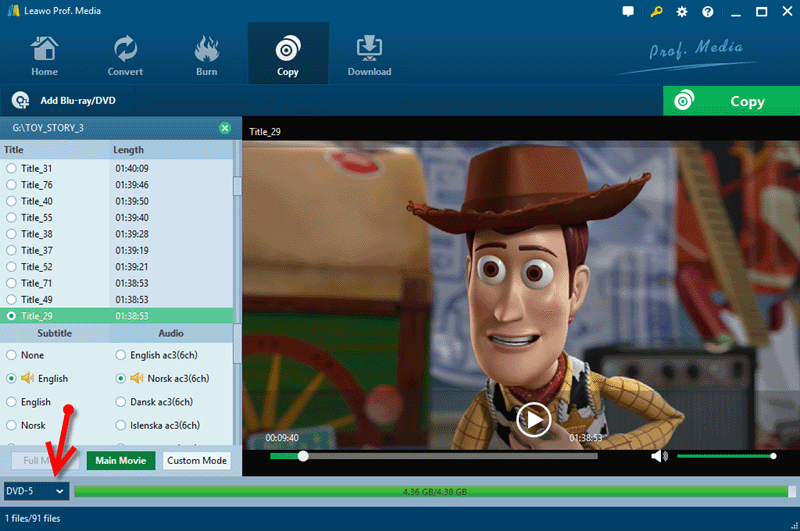Open the DVD-5 disc type dropdown
This screenshot has height=531, width=800.
[36, 491]
